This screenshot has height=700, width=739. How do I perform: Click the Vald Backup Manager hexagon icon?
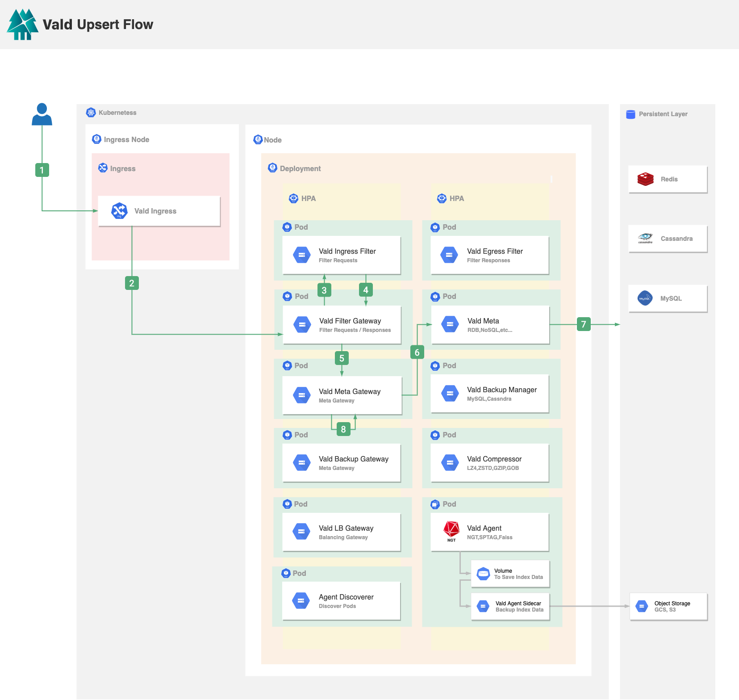pos(450,394)
